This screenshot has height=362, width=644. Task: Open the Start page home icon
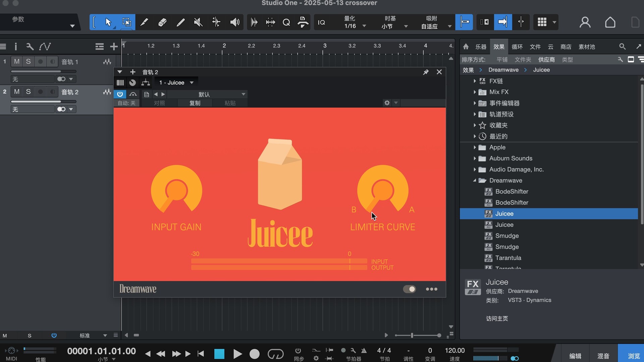pos(610,22)
